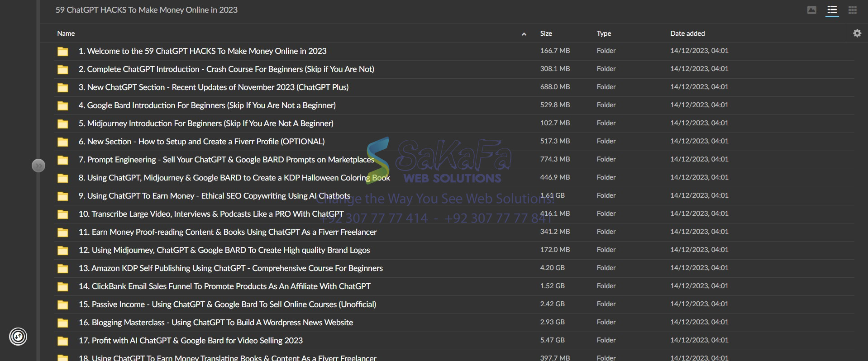Sort by Type column header
Viewport: 868px width, 361px height.
tap(604, 33)
